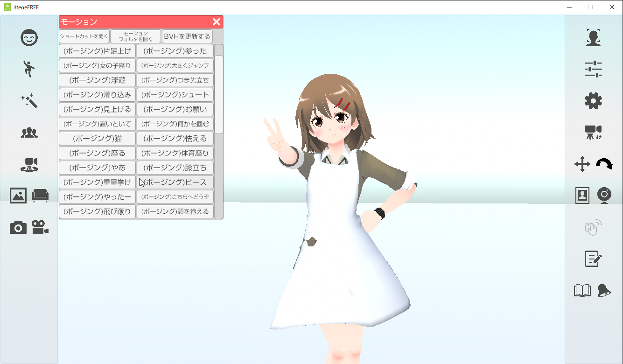The width and height of the screenshot is (623, 364).
Task: Close the モーション panel
Action: click(x=216, y=21)
